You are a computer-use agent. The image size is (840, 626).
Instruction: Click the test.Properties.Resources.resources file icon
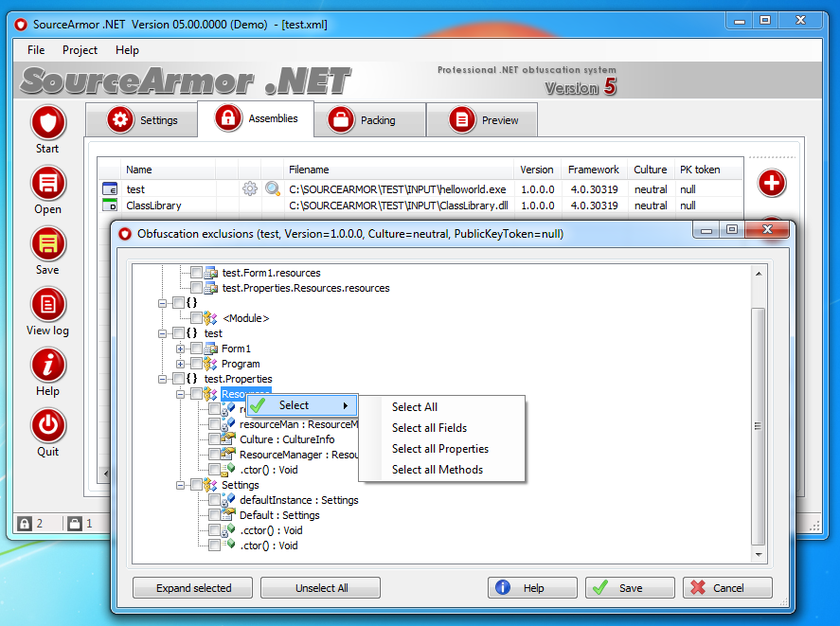(x=210, y=288)
